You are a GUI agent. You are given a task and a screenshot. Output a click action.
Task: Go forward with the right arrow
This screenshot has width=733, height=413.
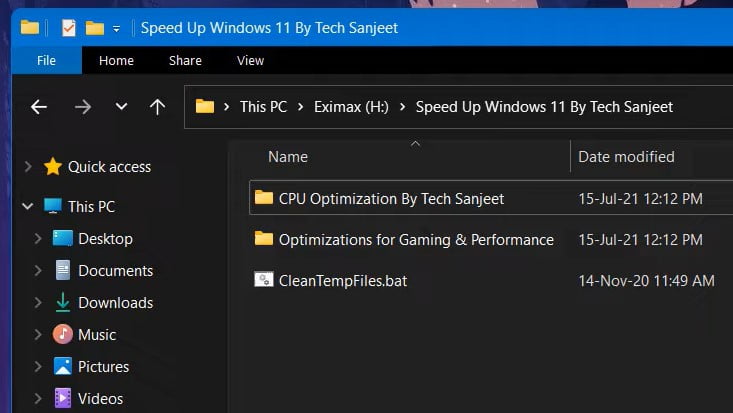[x=83, y=106]
